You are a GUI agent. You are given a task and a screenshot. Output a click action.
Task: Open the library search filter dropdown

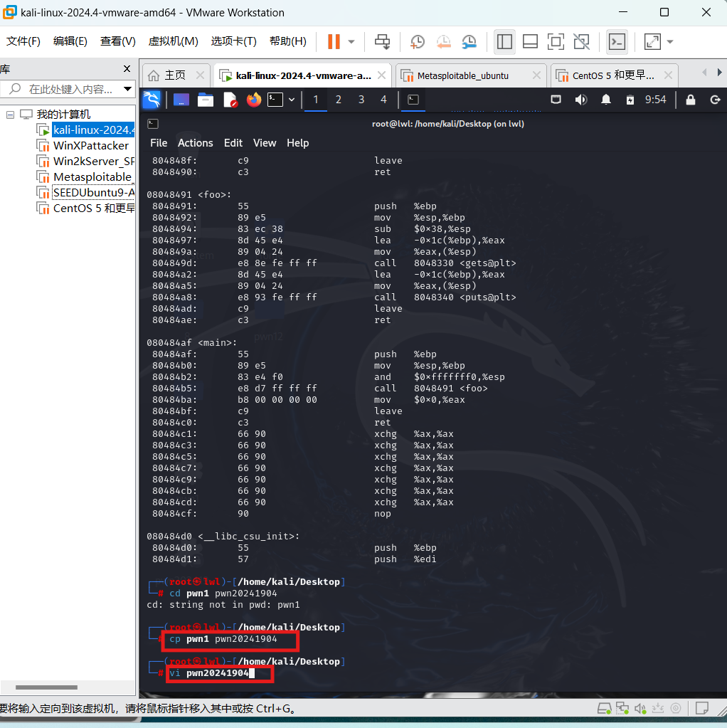click(x=127, y=89)
